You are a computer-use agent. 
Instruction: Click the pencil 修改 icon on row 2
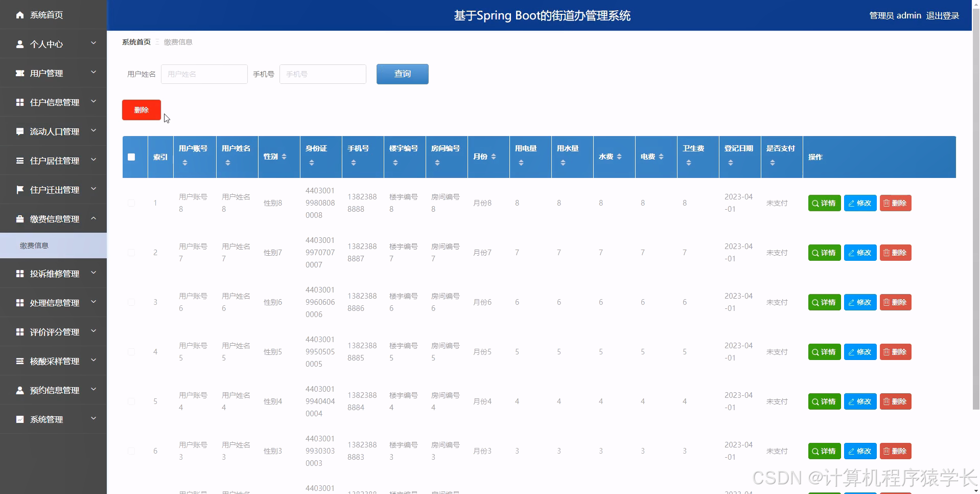click(x=859, y=252)
